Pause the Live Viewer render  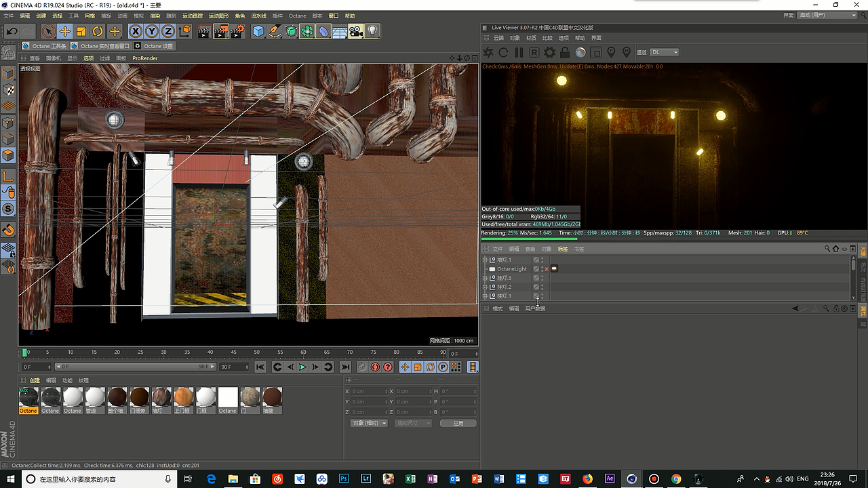click(519, 52)
